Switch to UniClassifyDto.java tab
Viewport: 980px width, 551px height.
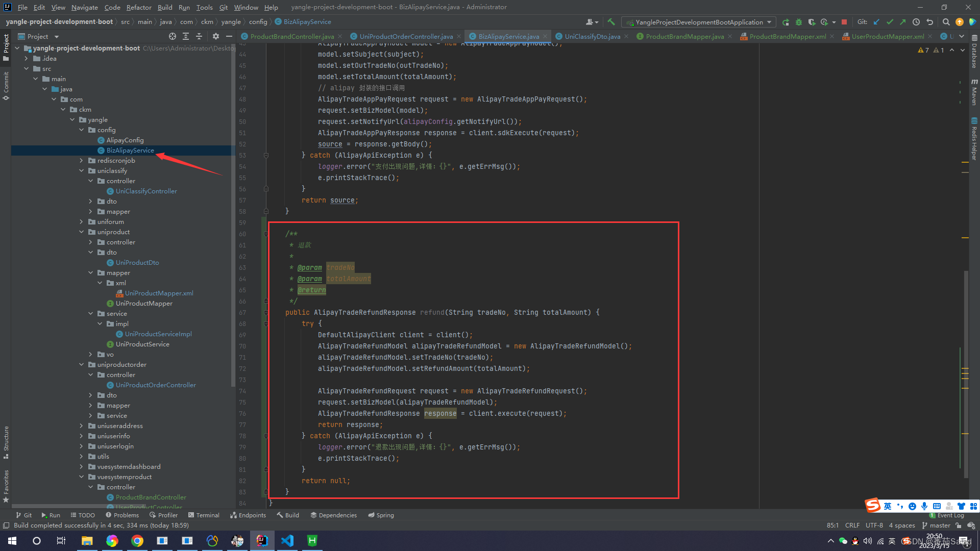pyautogui.click(x=592, y=36)
